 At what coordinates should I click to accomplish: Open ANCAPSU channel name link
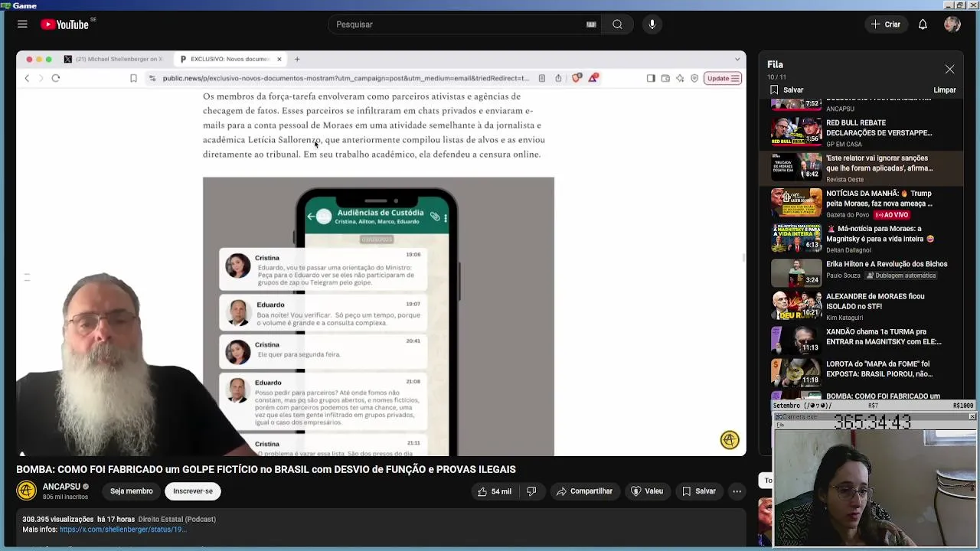61,487
